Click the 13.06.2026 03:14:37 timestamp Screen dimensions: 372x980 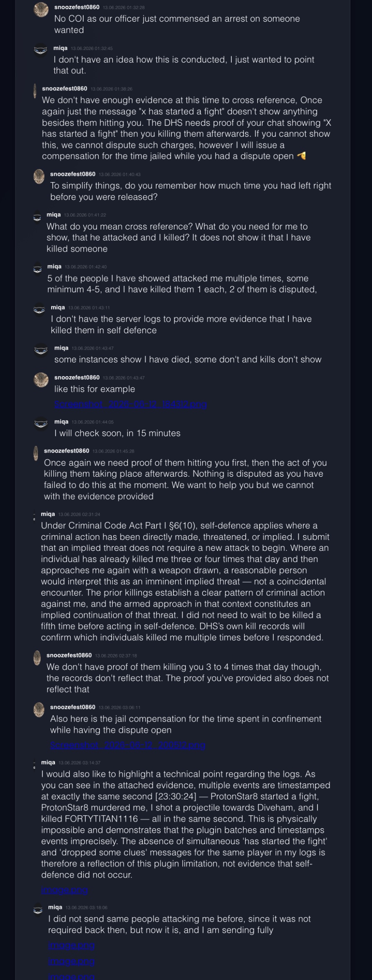point(79,762)
